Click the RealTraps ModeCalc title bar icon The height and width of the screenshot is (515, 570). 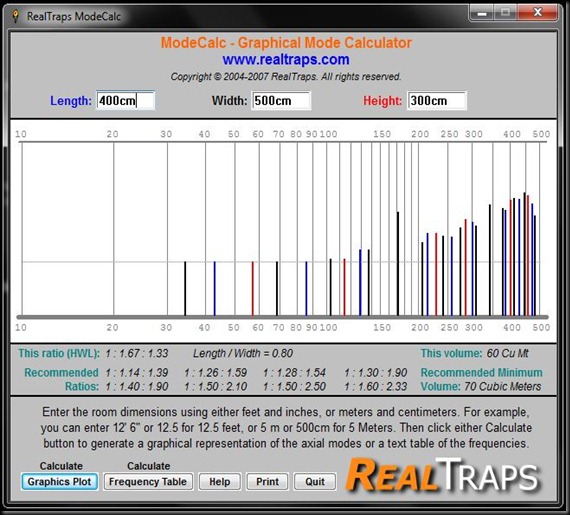click(x=15, y=16)
